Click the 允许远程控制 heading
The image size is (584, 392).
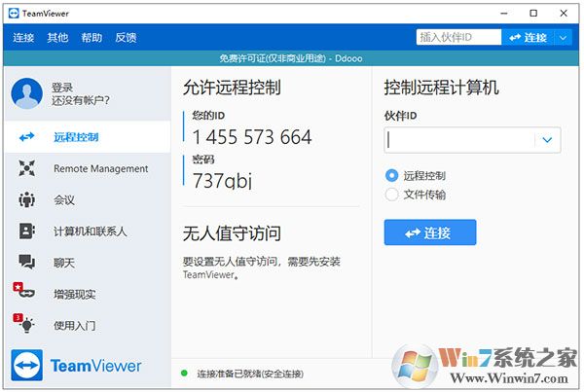coord(232,88)
